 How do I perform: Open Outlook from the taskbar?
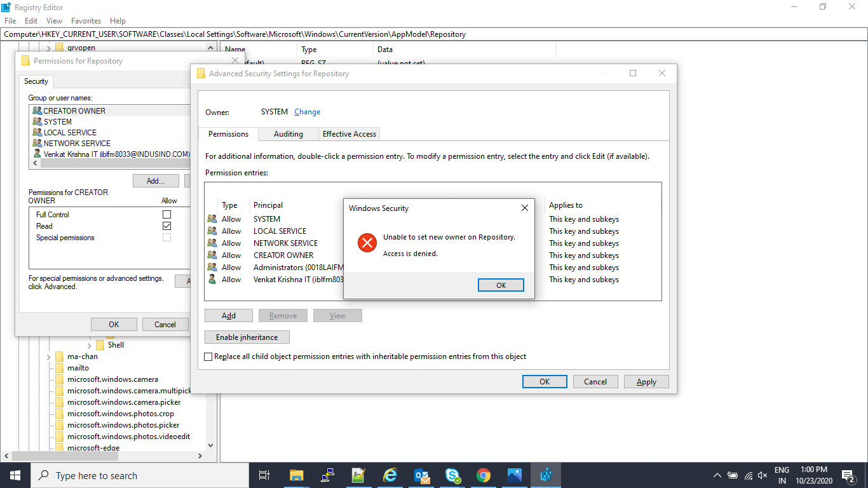(421, 475)
